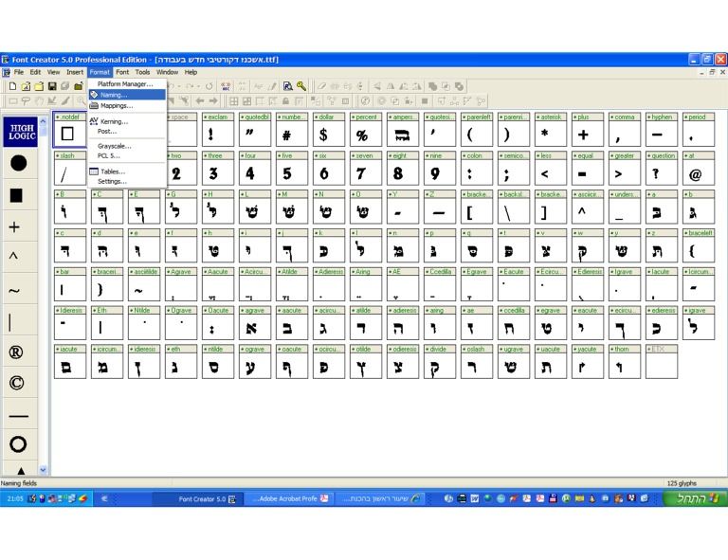Select the horizontal dash sample shape
Viewport: 728px width, 560px height.
(19, 416)
